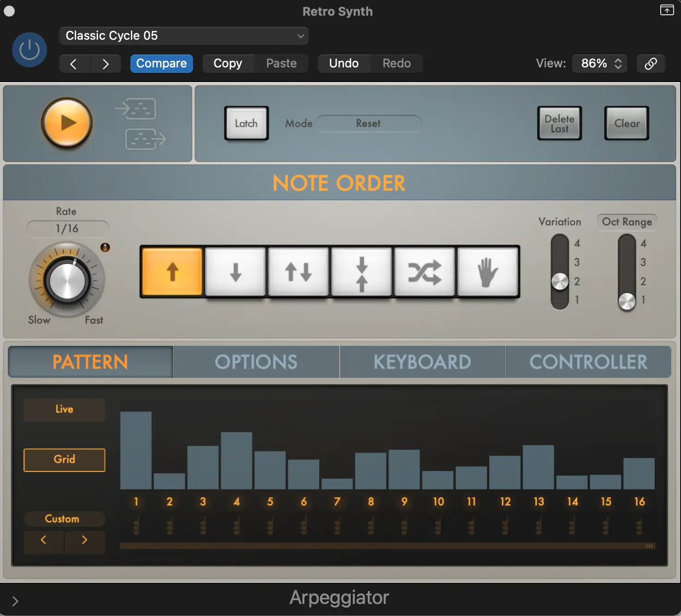Click the Delete Last button
The height and width of the screenshot is (616, 681).
pos(559,123)
